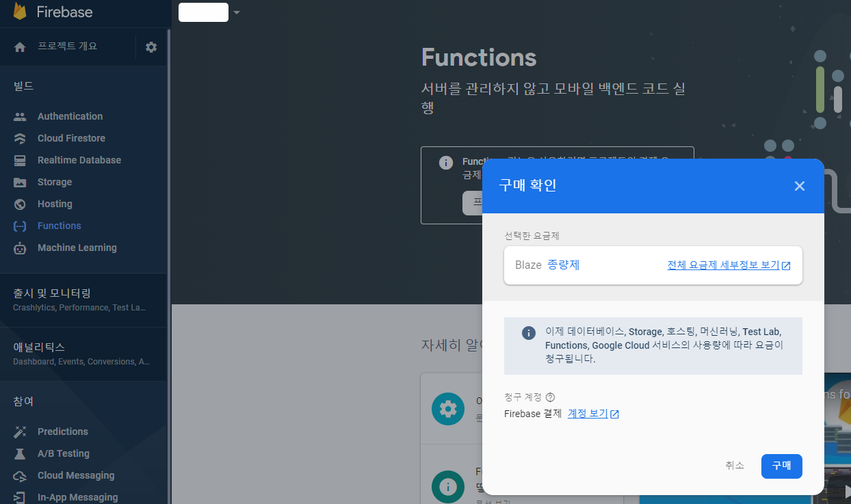Image resolution: width=851 pixels, height=504 pixels.
Task: Open Storage in the sidebar
Action: [55, 182]
